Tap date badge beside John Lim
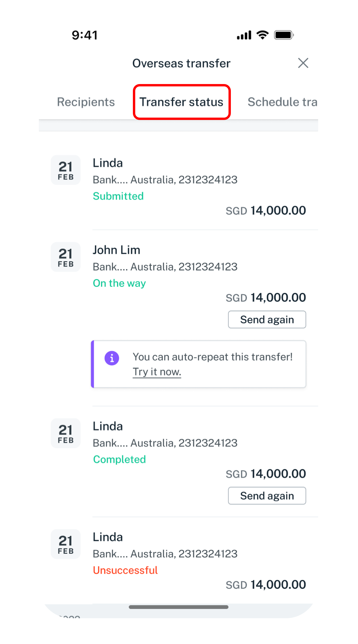The image size is (358, 644). click(x=66, y=257)
